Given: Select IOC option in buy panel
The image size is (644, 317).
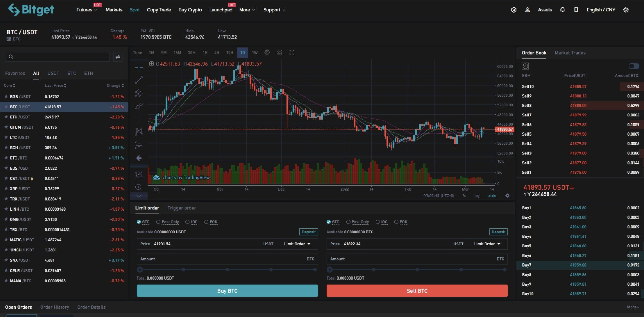Looking at the screenshot, I should point(191,222).
